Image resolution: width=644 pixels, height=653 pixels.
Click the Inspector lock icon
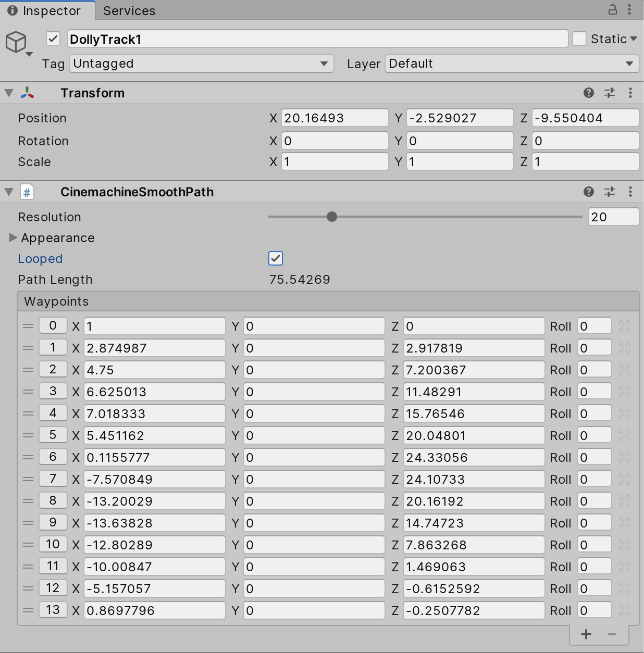click(613, 9)
